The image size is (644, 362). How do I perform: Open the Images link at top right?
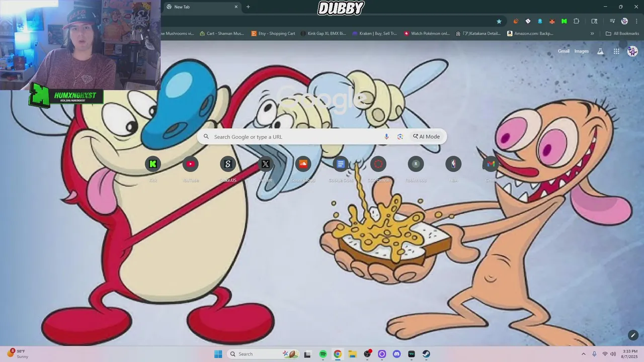coord(582,51)
